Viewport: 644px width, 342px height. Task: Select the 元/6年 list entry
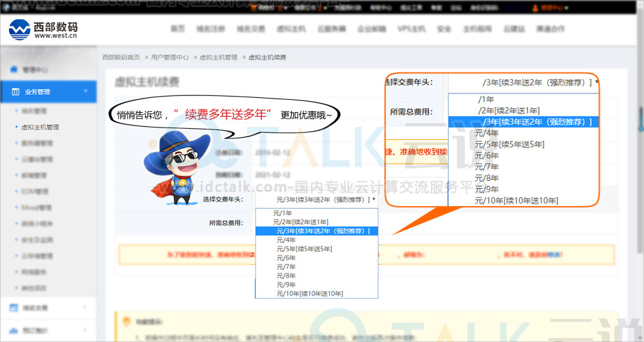(316, 258)
